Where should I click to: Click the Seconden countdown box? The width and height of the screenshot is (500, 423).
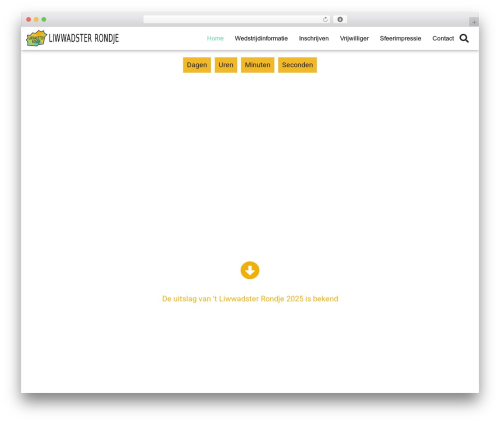point(297,65)
